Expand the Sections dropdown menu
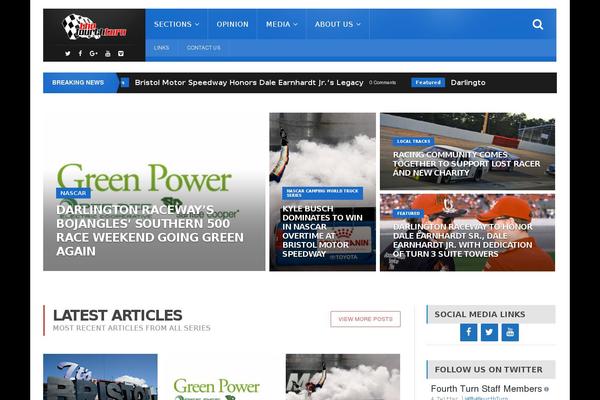 pyautogui.click(x=176, y=24)
